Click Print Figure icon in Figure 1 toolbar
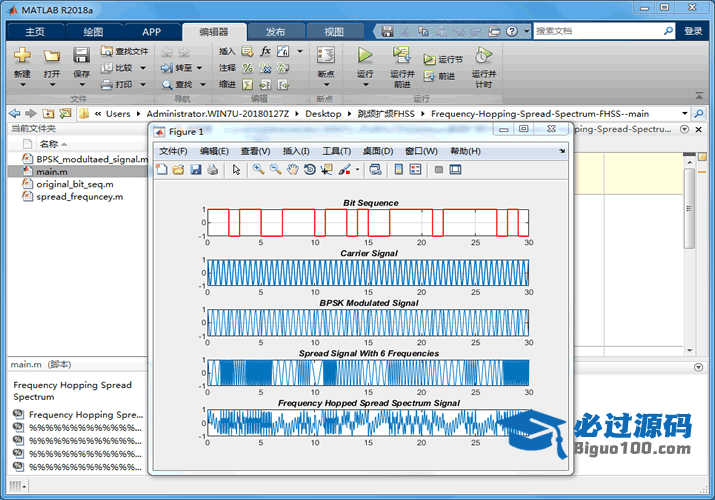The width and height of the screenshot is (715, 500). pyautogui.click(x=212, y=170)
